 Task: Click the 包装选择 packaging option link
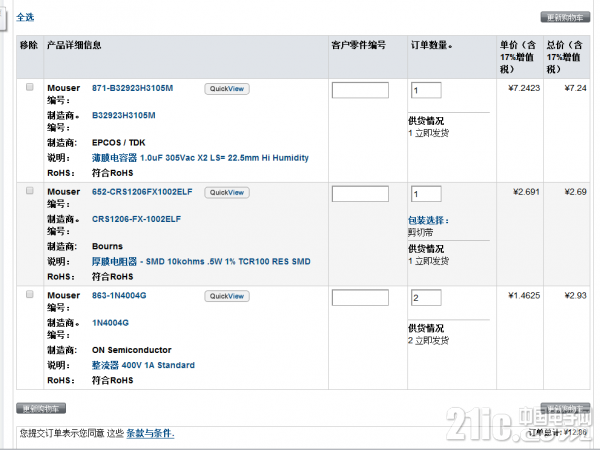click(428, 220)
